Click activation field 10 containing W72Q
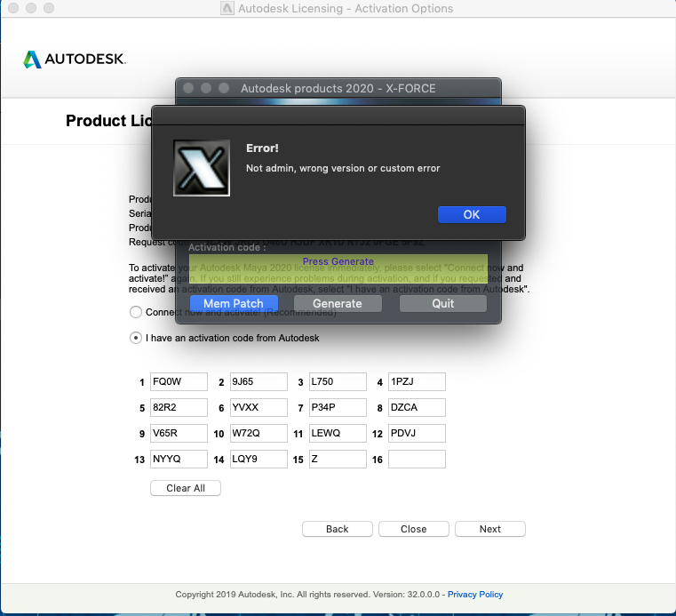This screenshot has width=676, height=616. [258, 434]
